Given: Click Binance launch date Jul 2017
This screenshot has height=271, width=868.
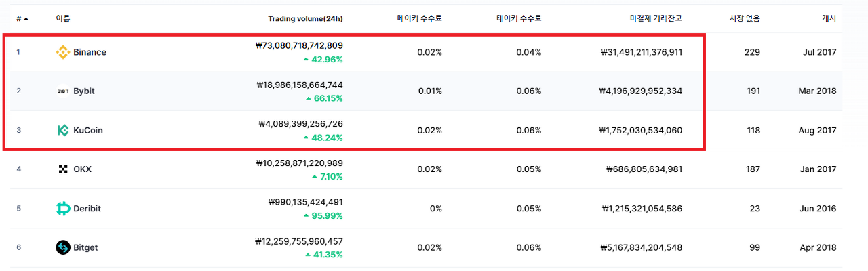Looking at the screenshot, I should click(819, 52).
